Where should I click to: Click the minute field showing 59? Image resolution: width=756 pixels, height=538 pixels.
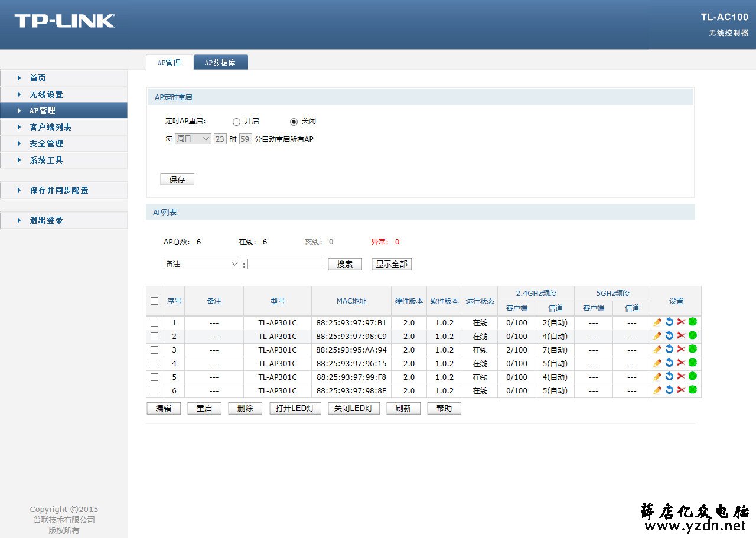point(246,139)
